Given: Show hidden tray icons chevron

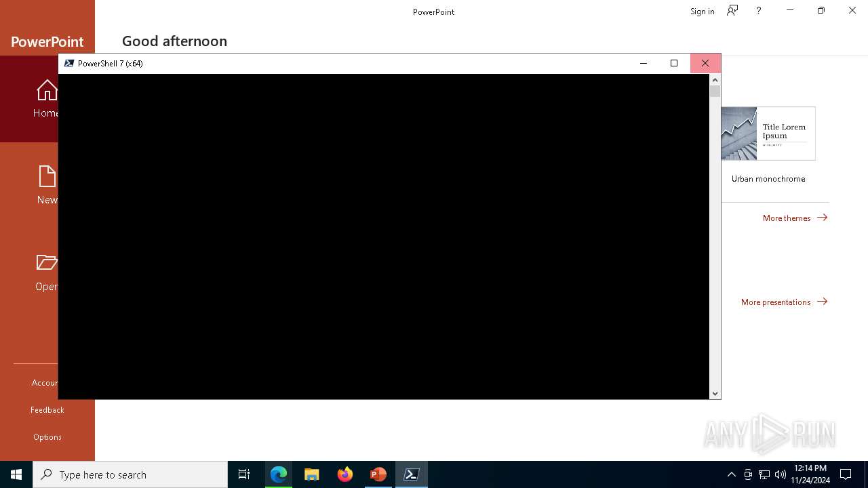Looking at the screenshot, I should (x=731, y=474).
